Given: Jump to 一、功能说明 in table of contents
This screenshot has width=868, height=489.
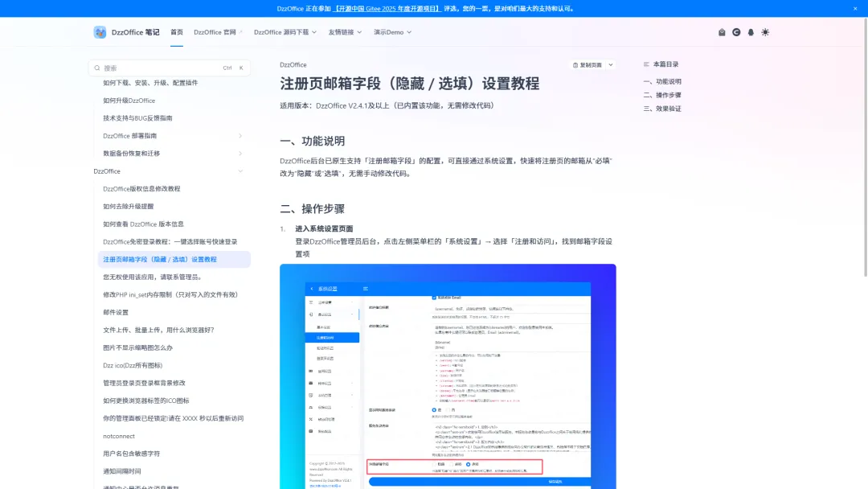Looking at the screenshot, I should tap(662, 81).
